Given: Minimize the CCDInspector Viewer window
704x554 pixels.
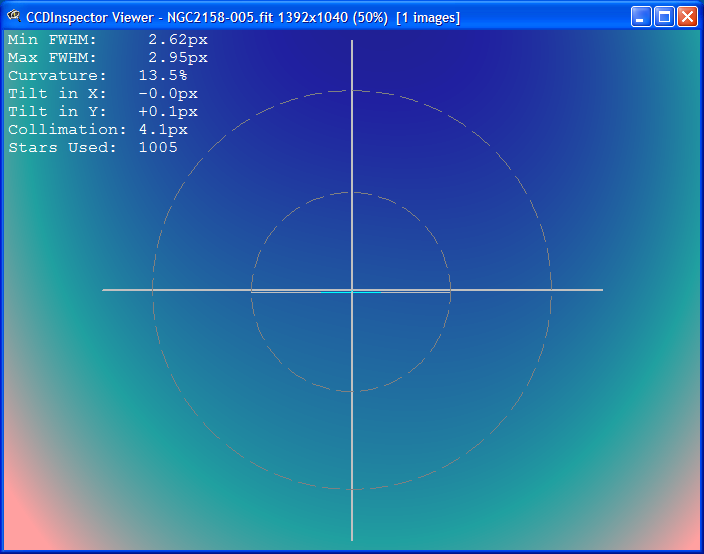Looking at the screenshot, I should [x=641, y=17].
